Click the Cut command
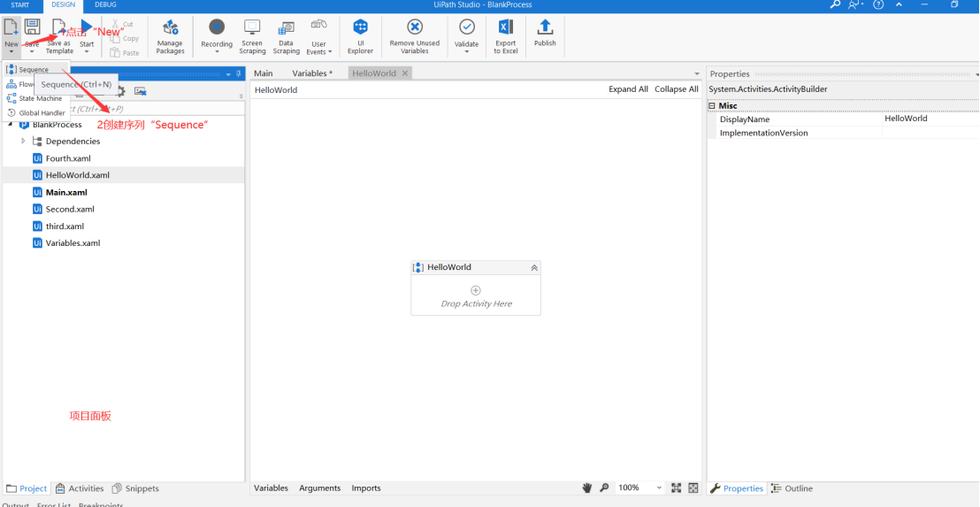The height and width of the screenshot is (507, 980). tap(122, 24)
